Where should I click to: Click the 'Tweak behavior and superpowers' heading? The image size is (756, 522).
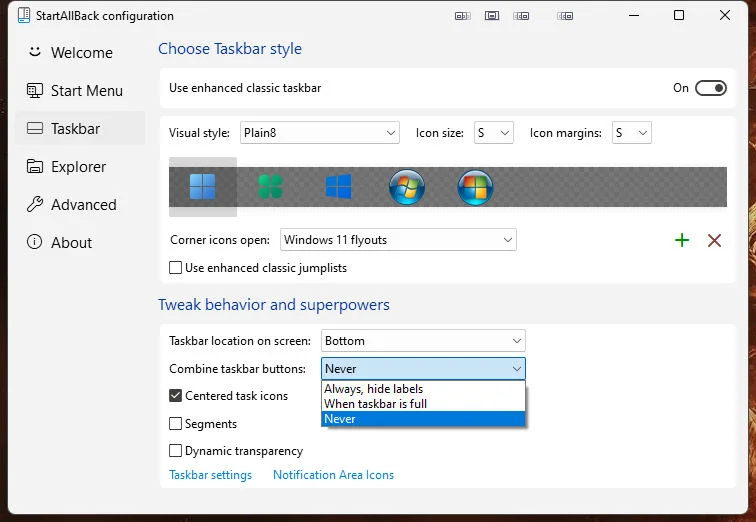(274, 305)
